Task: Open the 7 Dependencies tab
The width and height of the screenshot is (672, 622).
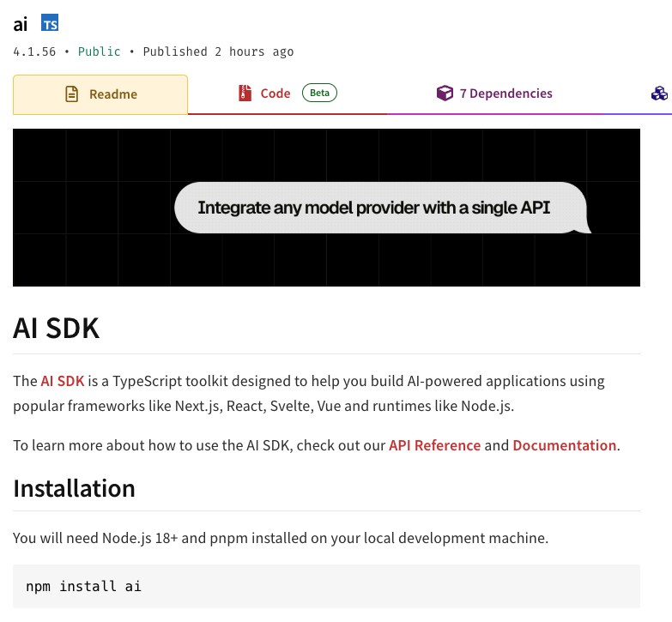Action: [494, 94]
